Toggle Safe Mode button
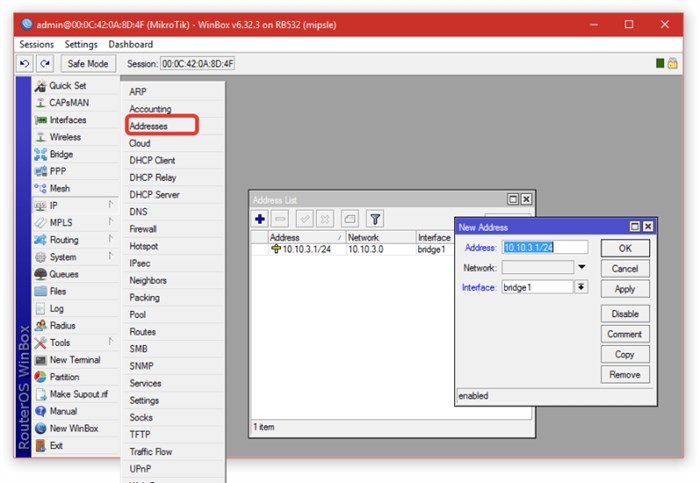Image resolution: width=700 pixels, height=483 pixels. point(88,64)
